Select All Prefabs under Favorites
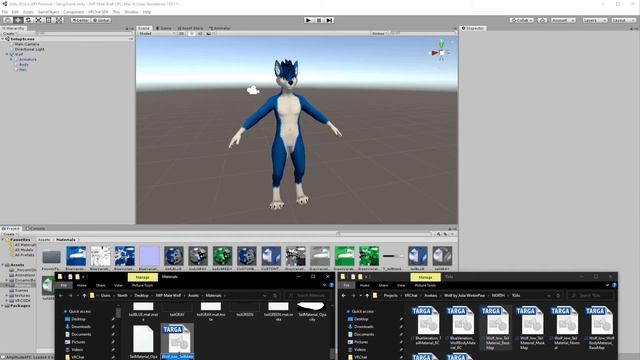 24,255
